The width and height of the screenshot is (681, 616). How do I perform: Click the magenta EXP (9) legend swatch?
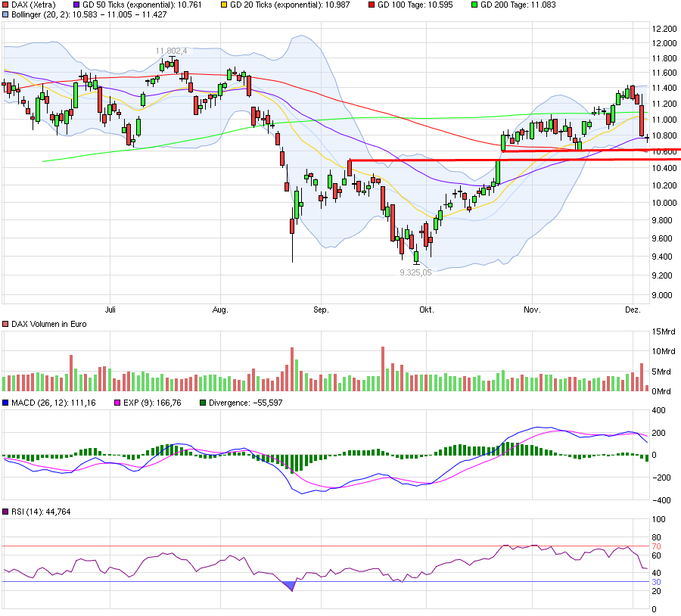point(117,403)
